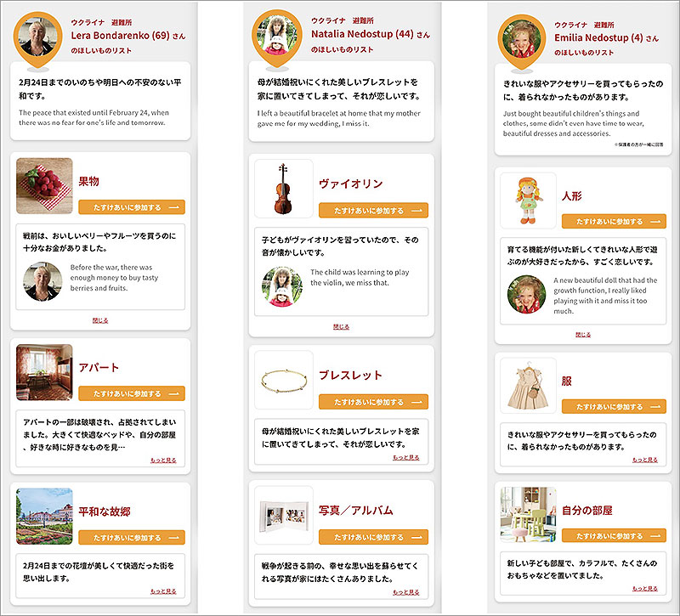Click Natalia Nedostup's profile pin avatar
Viewport: 680px width, 616px height.
pos(277,37)
